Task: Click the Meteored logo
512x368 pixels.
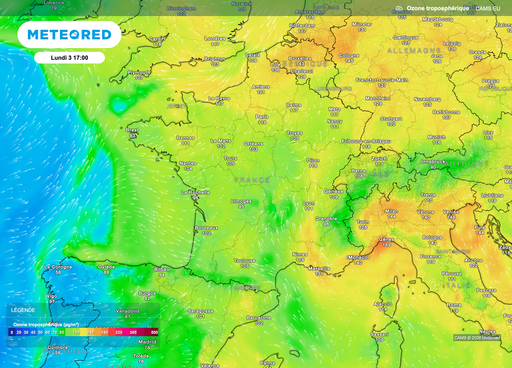Action: [69, 35]
